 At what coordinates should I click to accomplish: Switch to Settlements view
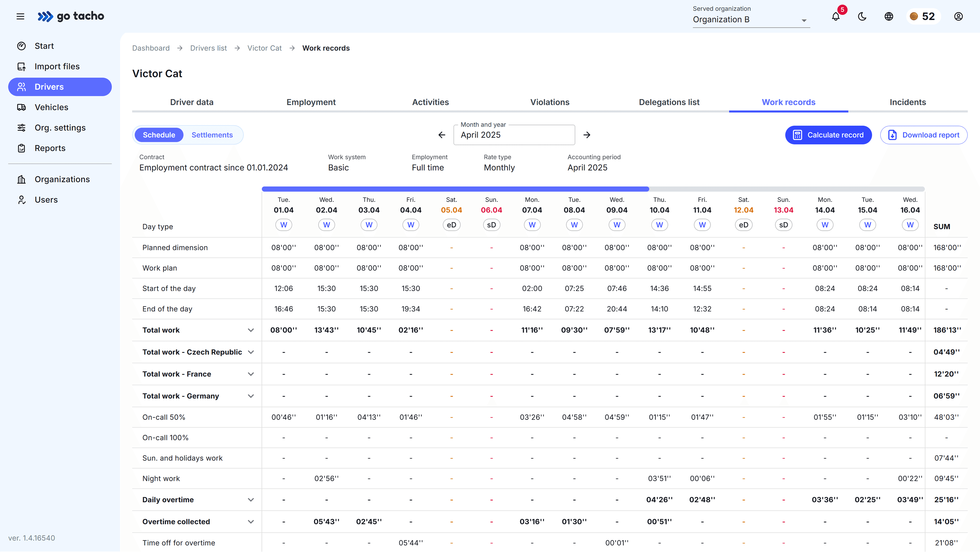[x=212, y=135]
